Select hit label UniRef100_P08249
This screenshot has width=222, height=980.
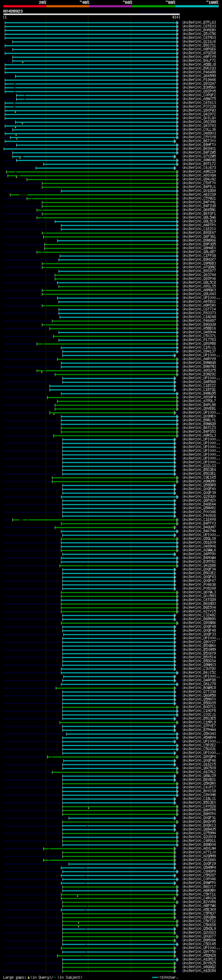tap(199, 588)
